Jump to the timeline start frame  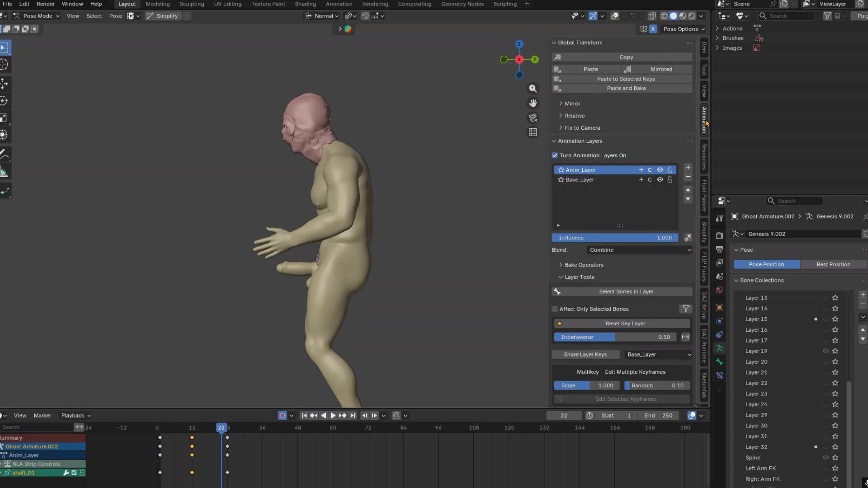[304, 416]
